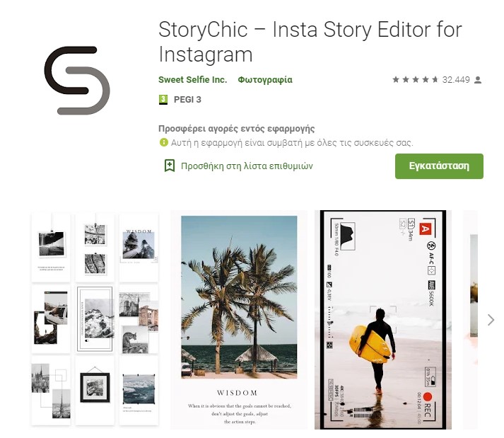Show next screenshots with right chevron arrow

[x=491, y=320]
